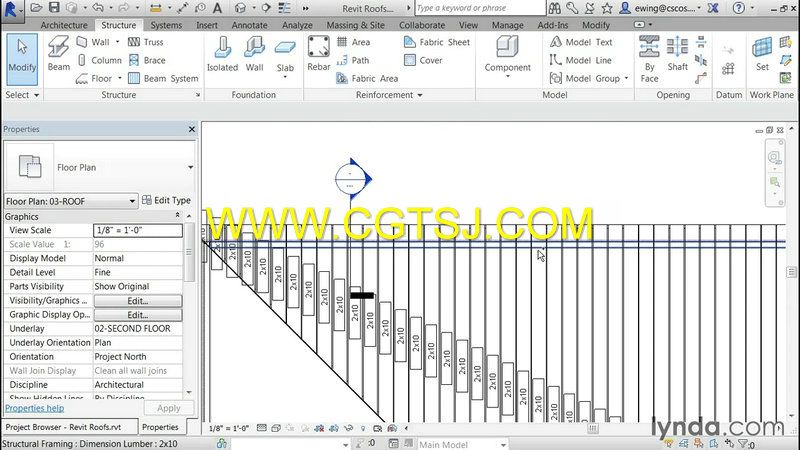Viewport: 800px width, 450px height.
Task: Click the Shaft opening tool
Action: 677,53
